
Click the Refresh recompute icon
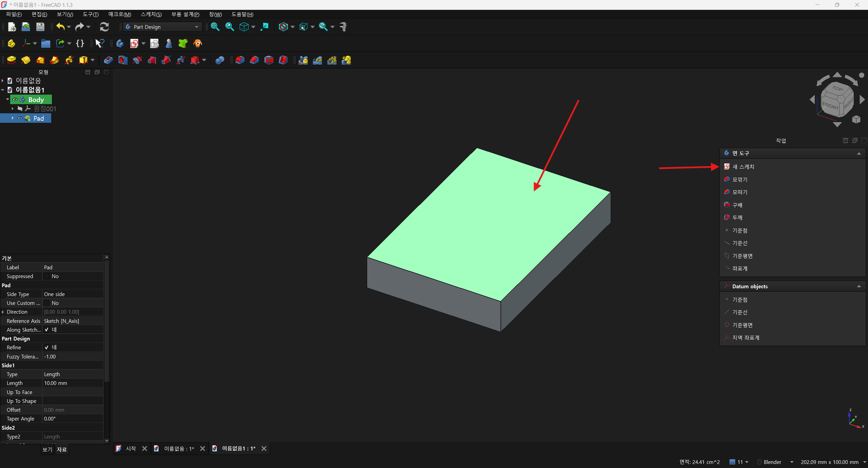pos(104,27)
